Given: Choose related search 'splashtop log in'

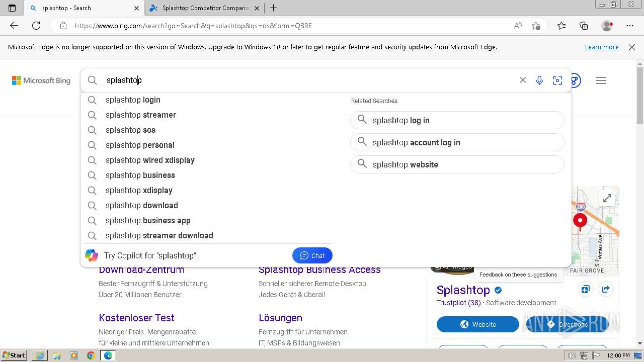Looking at the screenshot, I should point(457,120).
